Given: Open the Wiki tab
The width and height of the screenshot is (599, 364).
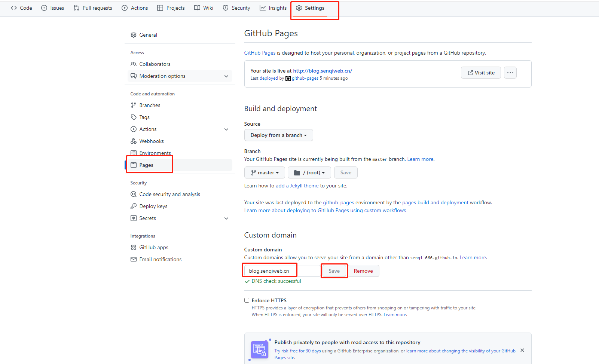Looking at the screenshot, I should [x=204, y=8].
